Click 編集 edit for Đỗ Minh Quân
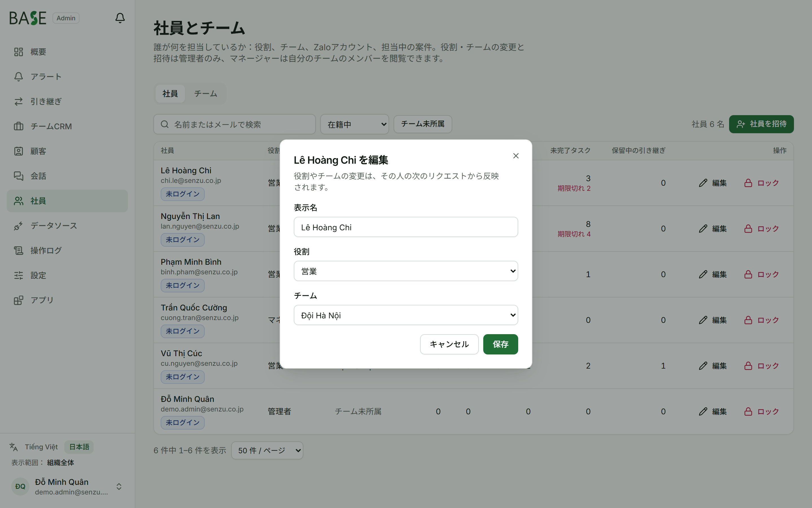812x508 pixels. [713, 411]
